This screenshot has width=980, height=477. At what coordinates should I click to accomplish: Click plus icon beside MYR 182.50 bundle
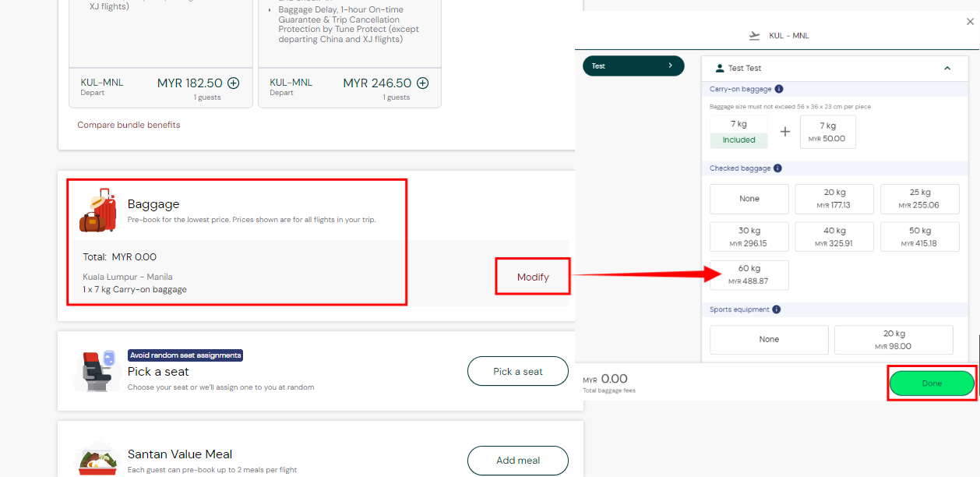[x=234, y=83]
